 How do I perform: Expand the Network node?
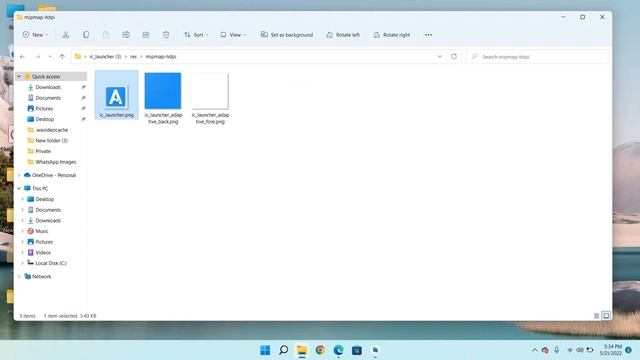[19, 277]
